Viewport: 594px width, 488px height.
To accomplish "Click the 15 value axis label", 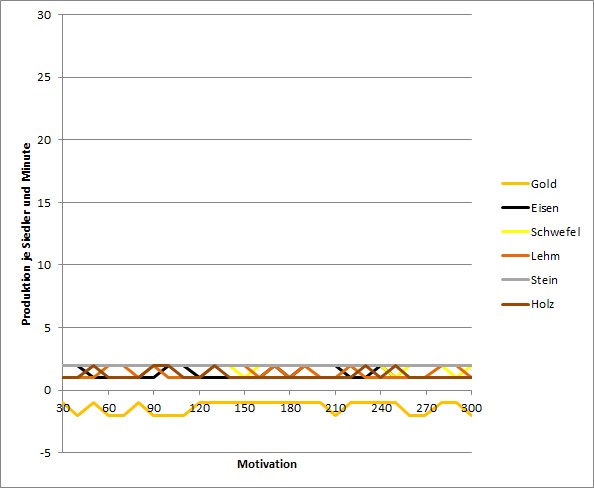I will 44,203.
